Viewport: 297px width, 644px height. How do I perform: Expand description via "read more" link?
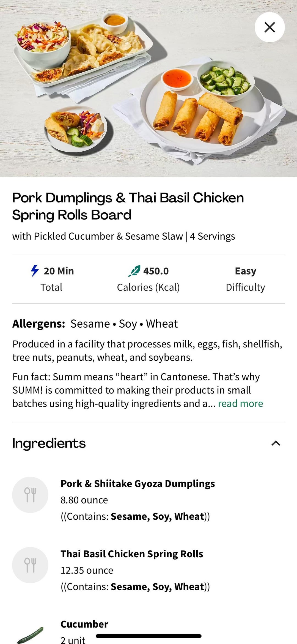tap(240, 404)
